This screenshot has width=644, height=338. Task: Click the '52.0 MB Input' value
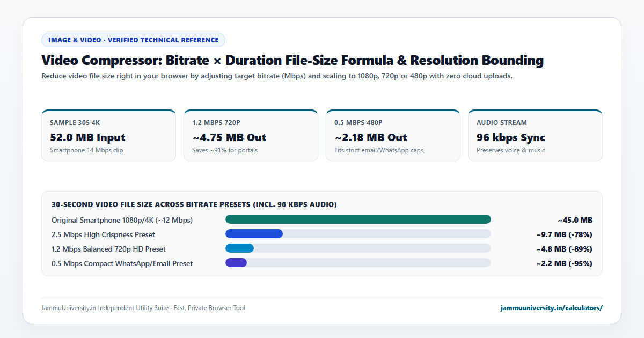[87, 137]
